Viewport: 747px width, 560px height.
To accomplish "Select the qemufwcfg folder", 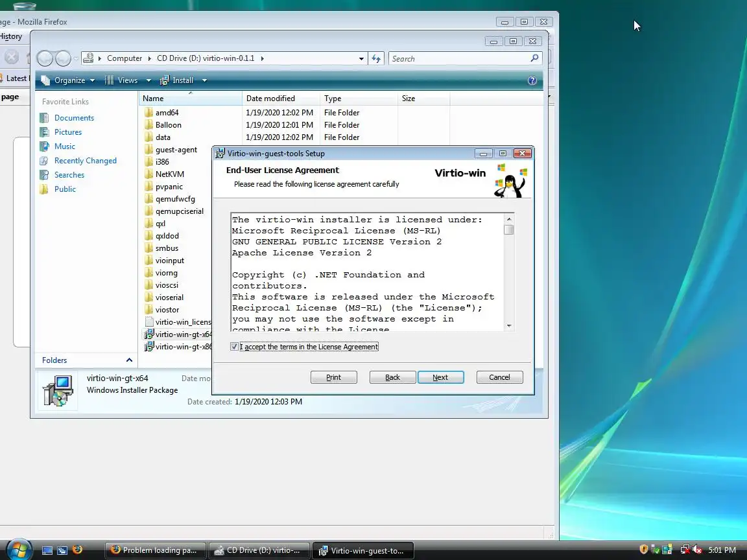I will [x=175, y=199].
